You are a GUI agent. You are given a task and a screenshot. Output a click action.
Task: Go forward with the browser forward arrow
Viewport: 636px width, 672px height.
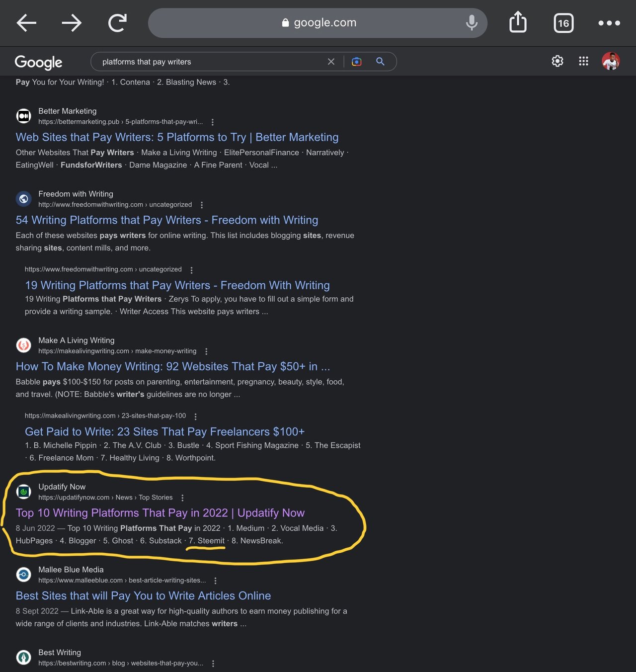72,23
